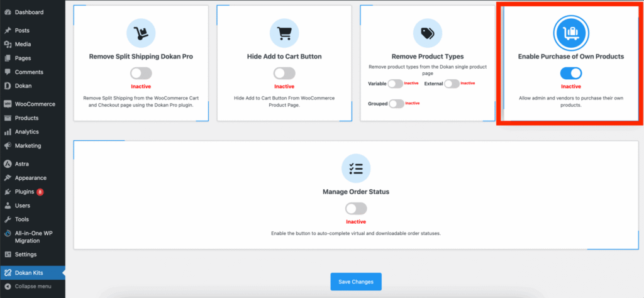Click the Astra logo icon

[x=8, y=164]
